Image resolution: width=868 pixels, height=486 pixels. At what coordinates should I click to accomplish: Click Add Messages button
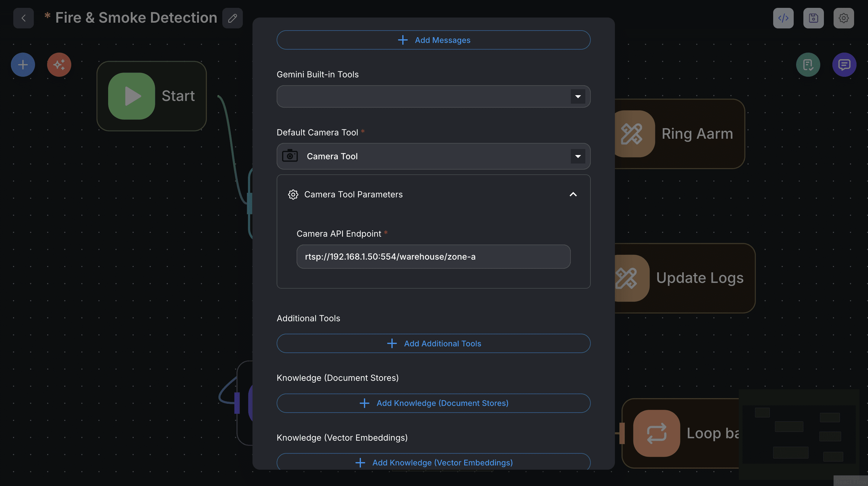pyautogui.click(x=433, y=40)
